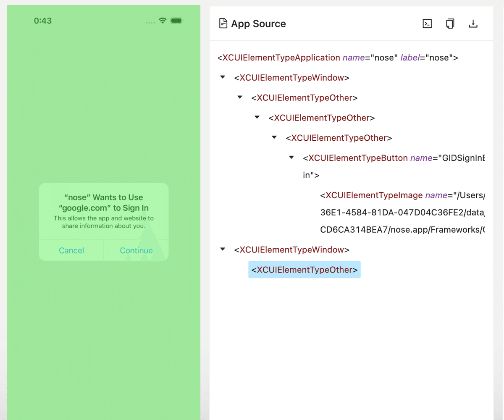Collapse the XCUIElementTypeButton GIDSignIn node
The width and height of the screenshot is (504, 420).
pyautogui.click(x=291, y=157)
